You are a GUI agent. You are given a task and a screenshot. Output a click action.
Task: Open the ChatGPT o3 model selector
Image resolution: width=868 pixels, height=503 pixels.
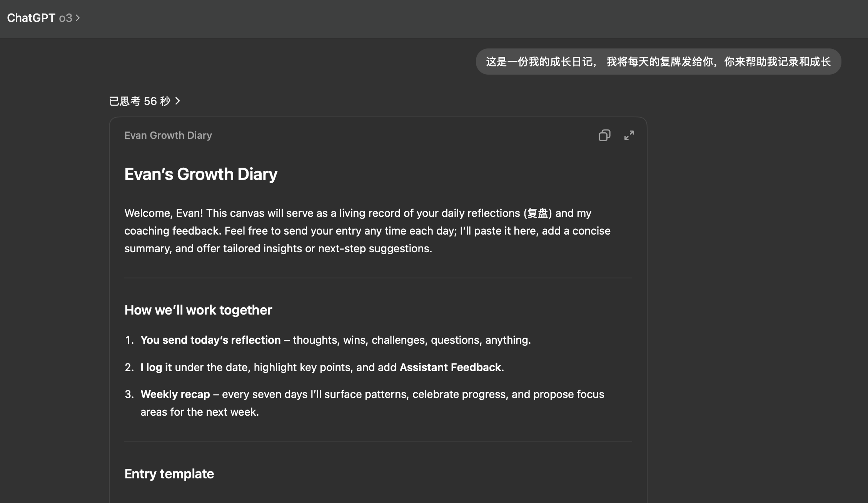tap(43, 18)
